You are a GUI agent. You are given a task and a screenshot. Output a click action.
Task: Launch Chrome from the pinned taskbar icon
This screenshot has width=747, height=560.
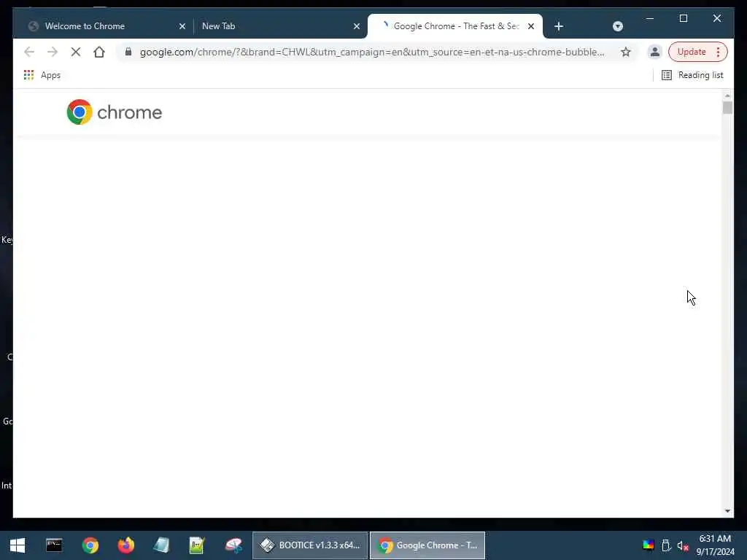[x=90, y=545]
